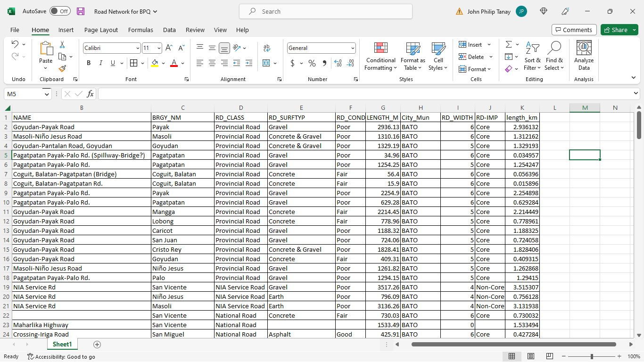Click the Increase Decimal icon
The height and width of the screenshot is (362, 644).
point(338,63)
